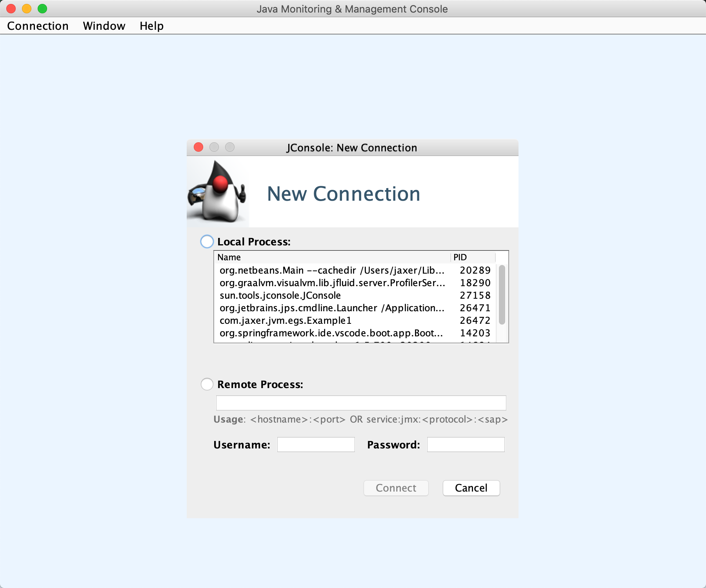Click the Name column header
The height and width of the screenshot is (588, 706).
(x=333, y=257)
